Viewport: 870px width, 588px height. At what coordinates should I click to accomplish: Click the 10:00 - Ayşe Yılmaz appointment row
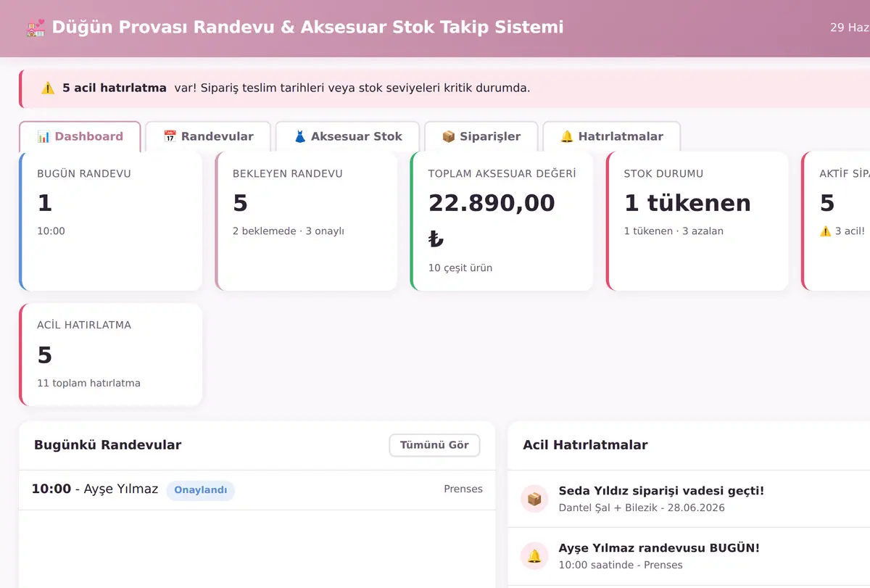pos(257,490)
